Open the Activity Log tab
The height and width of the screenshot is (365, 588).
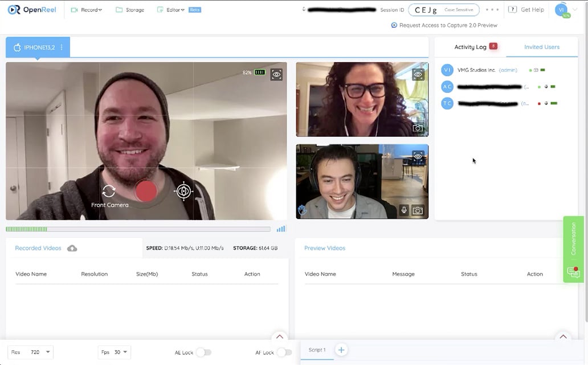pos(471,47)
